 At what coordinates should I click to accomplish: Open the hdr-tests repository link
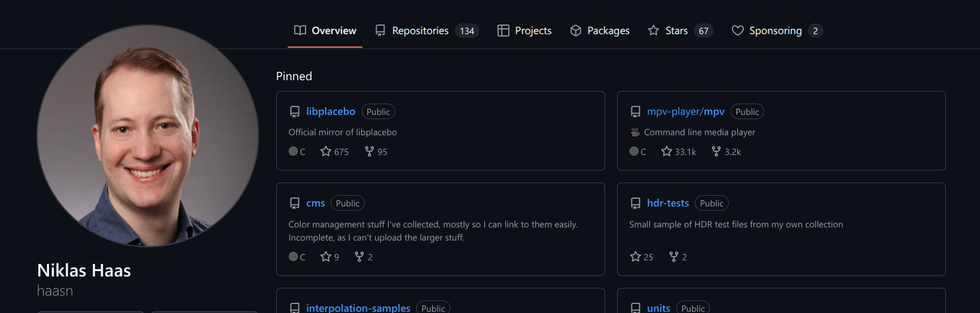pyautogui.click(x=668, y=203)
